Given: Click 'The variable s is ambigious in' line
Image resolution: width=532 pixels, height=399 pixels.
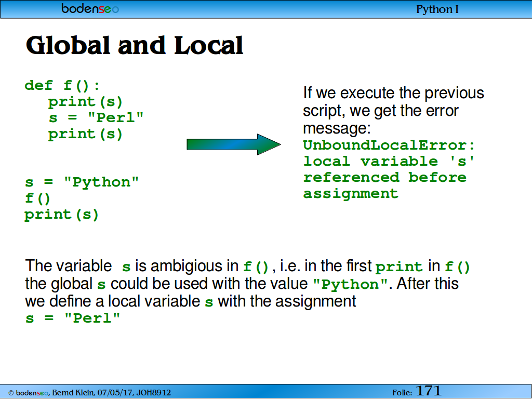Looking at the screenshot, I should pyautogui.click(x=247, y=266).
